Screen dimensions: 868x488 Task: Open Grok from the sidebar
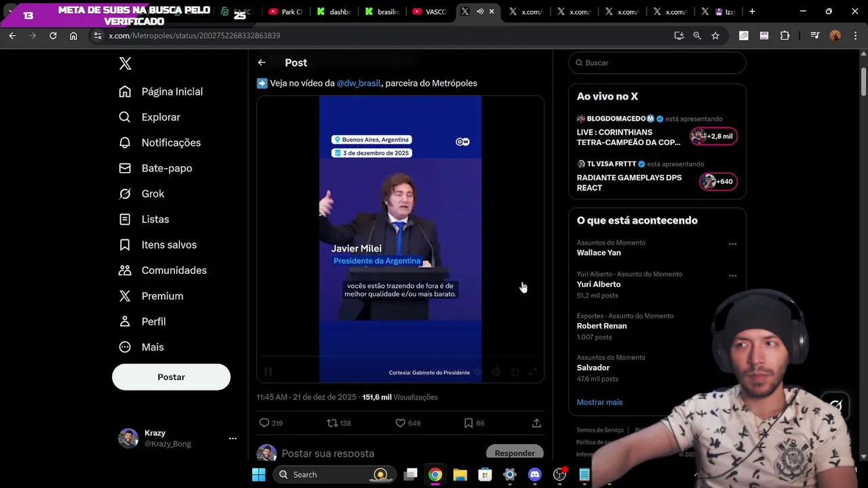coord(141,194)
